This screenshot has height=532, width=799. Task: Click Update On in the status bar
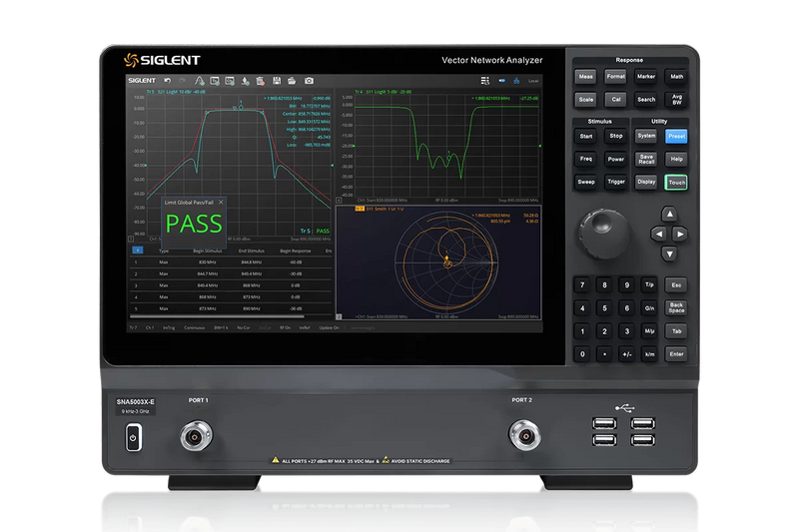coord(330,327)
